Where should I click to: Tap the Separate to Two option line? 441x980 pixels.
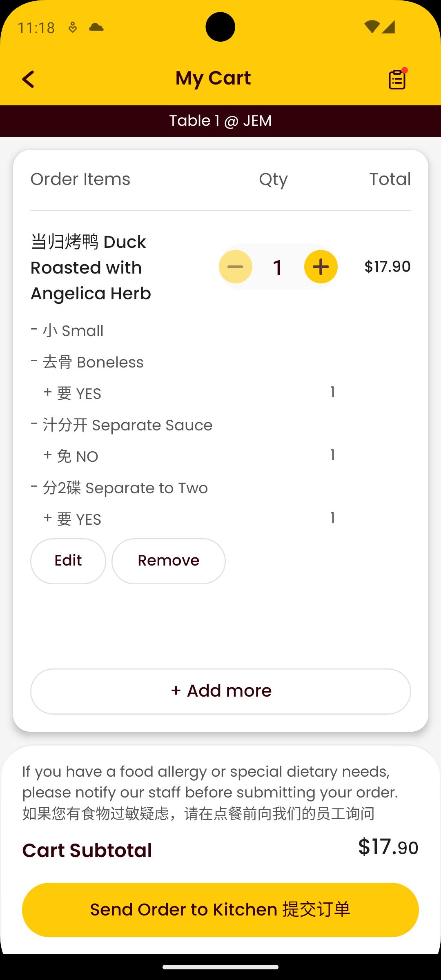(x=119, y=488)
